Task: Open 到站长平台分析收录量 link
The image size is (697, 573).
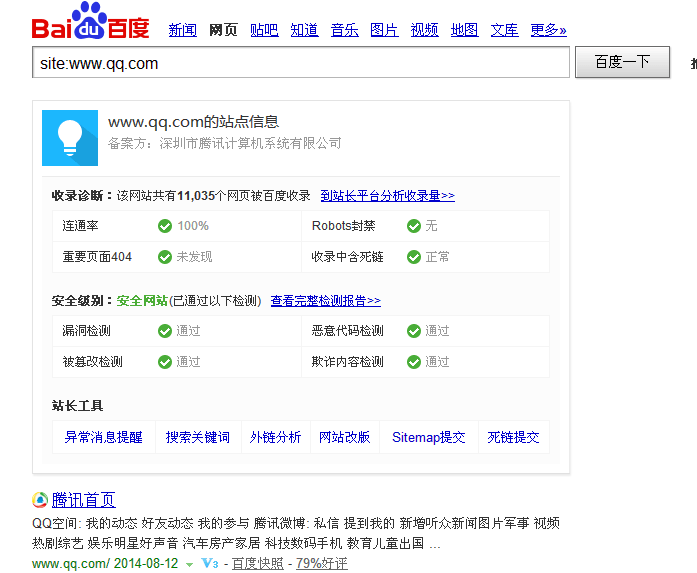Action: tap(387, 196)
